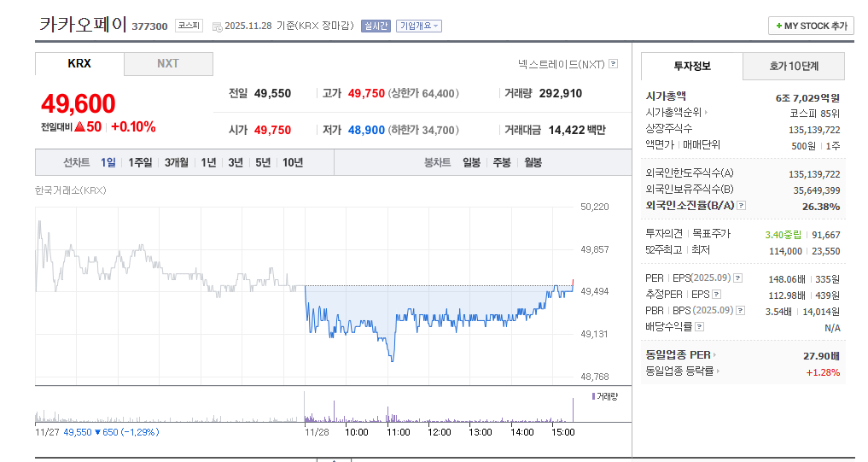Click the 12:00 time axis label
868x462 pixels.
point(439,432)
